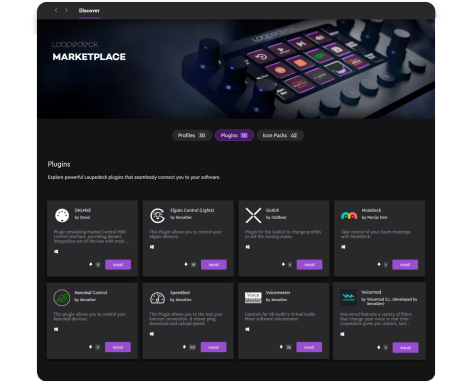Click the Speedtest speedometer icon
The width and height of the screenshot is (470, 383).
(157, 298)
